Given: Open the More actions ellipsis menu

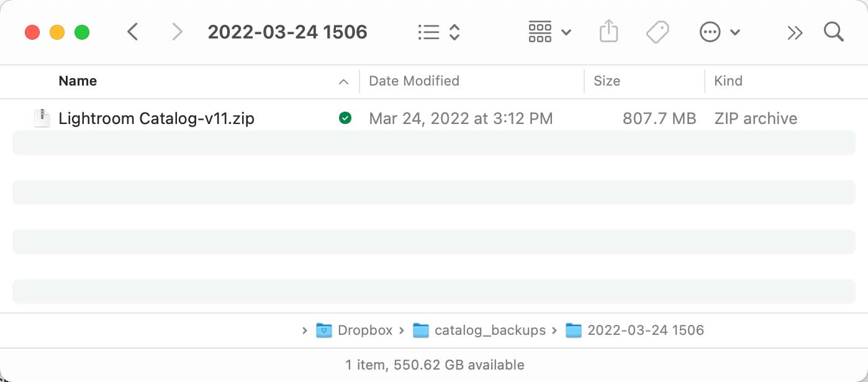Looking at the screenshot, I should [710, 32].
